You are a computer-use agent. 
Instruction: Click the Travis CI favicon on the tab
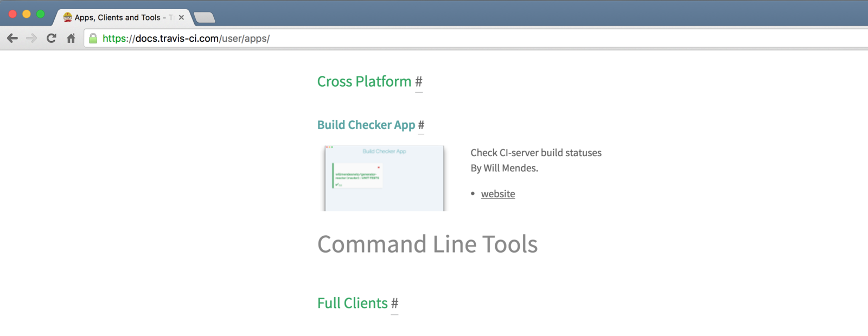click(x=67, y=17)
